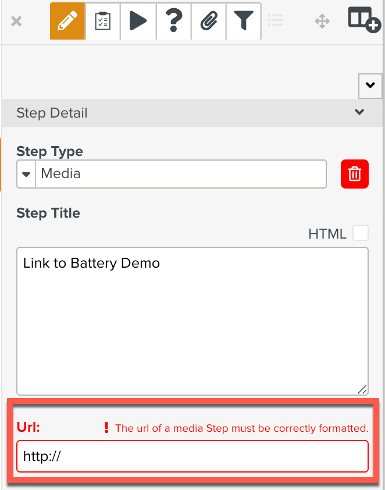Open the question mark help tab
386x490 pixels.
pyautogui.click(x=173, y=21)
